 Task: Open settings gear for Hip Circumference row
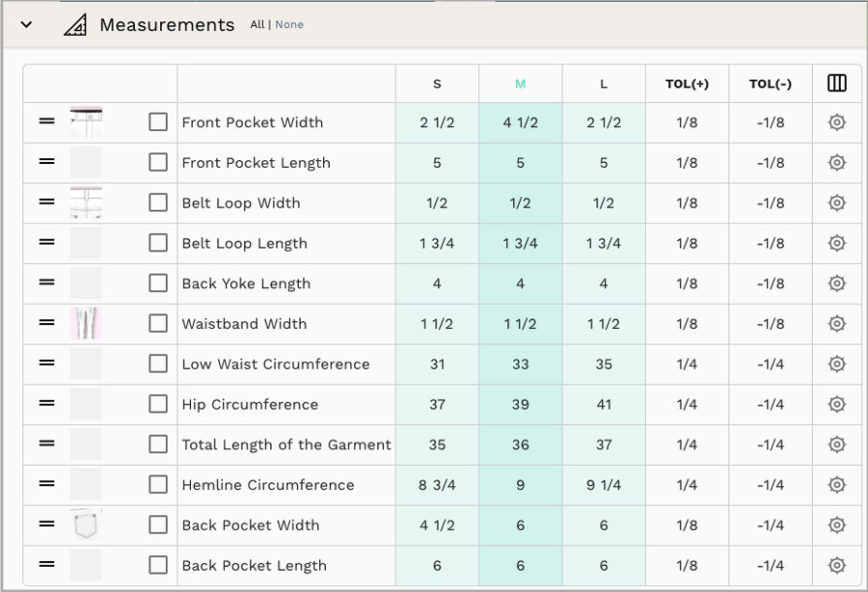click(836, 404)
